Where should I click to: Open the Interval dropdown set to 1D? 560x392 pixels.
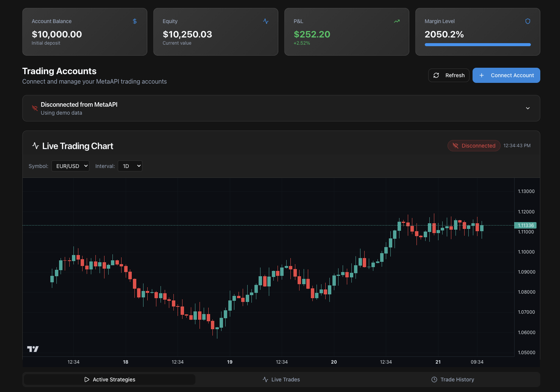tap(130, 166)
